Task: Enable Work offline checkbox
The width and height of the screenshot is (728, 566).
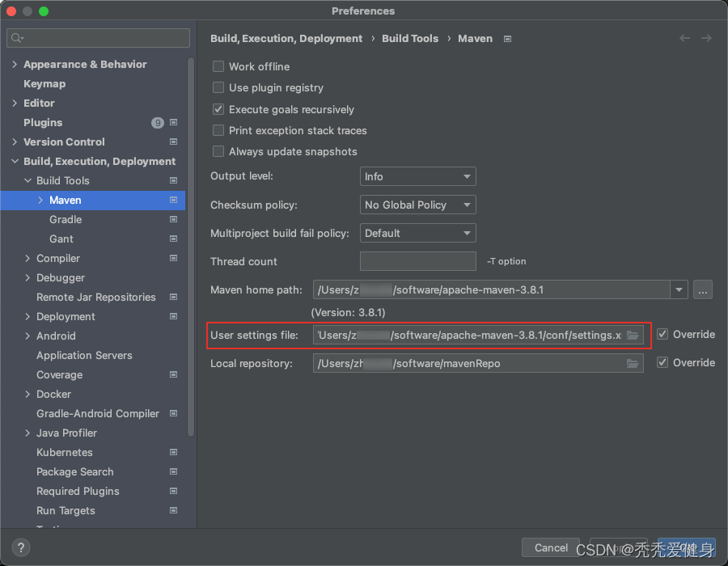Action: [218, 66]
